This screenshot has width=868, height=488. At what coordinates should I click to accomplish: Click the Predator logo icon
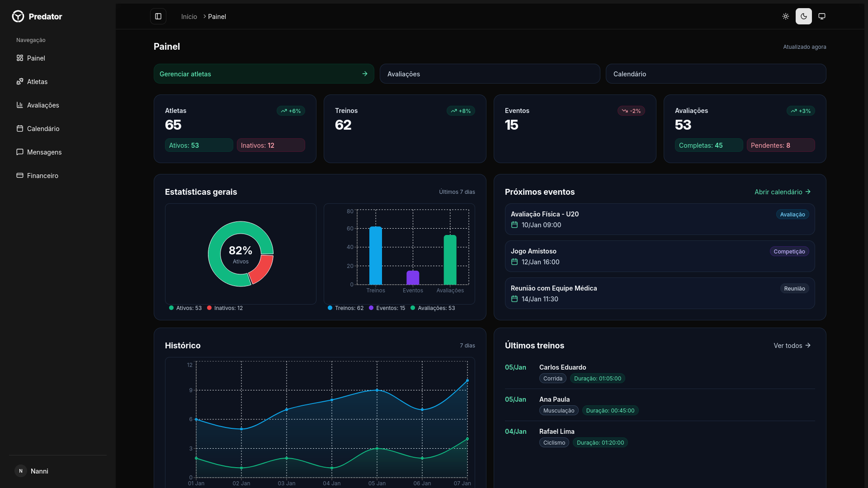[x=18, y=16]
